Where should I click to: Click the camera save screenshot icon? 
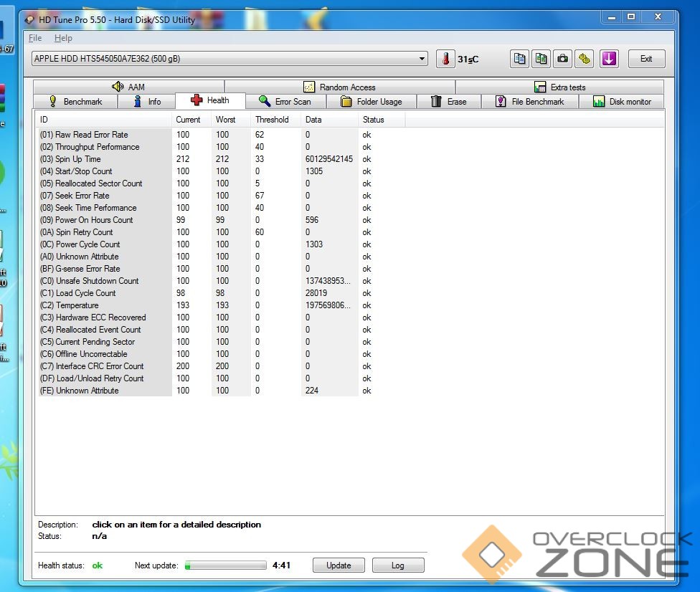pos(563,59)
